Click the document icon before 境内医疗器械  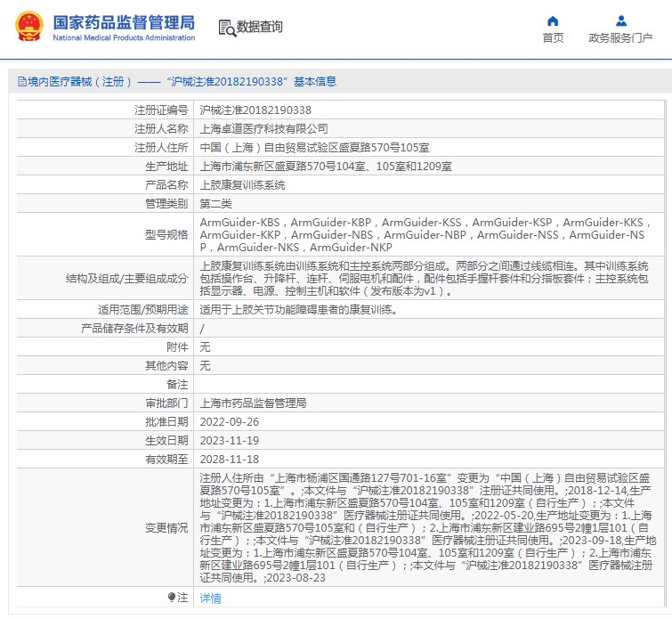[x=22, y=82]
